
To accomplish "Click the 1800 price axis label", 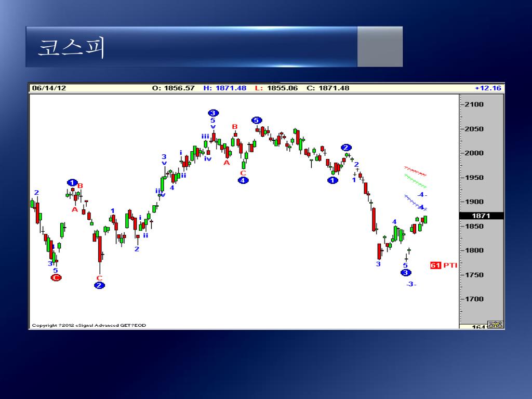I will pyautogui.click(x=474, y=250).
